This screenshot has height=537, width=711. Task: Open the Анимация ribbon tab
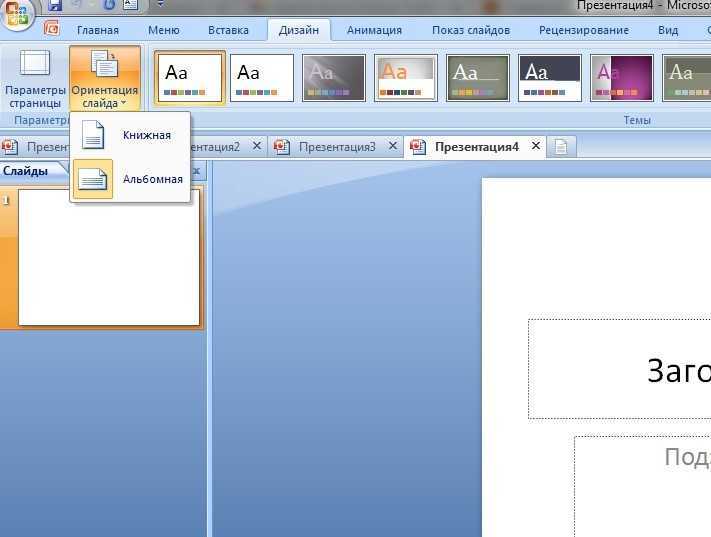374,30
